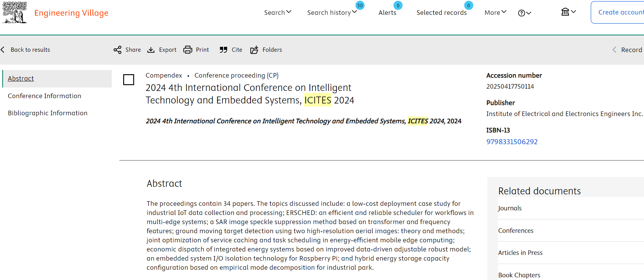644x280 pixels.
Task: Click the Elsevier tree logo
Action: point(15,13)
